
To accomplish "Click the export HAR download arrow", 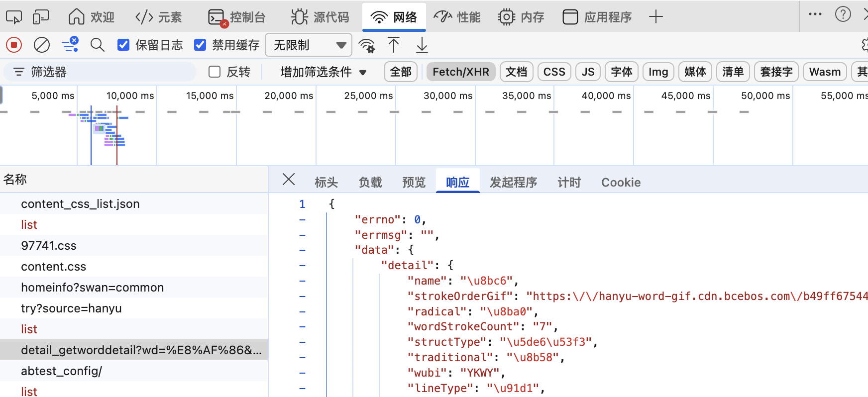I will (x=422, y=45).
